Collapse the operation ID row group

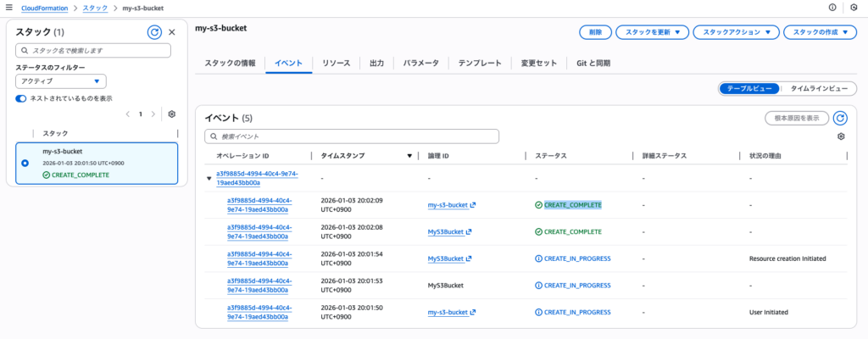(x=209, y=178)
